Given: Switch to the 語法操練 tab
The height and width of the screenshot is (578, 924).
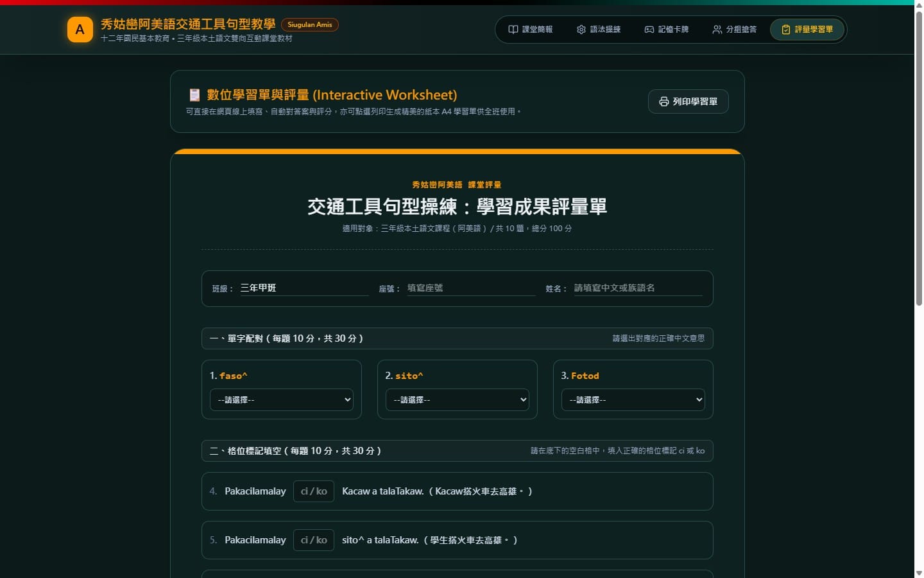Looking at the screenshot, I should click(x=599, y=30).
